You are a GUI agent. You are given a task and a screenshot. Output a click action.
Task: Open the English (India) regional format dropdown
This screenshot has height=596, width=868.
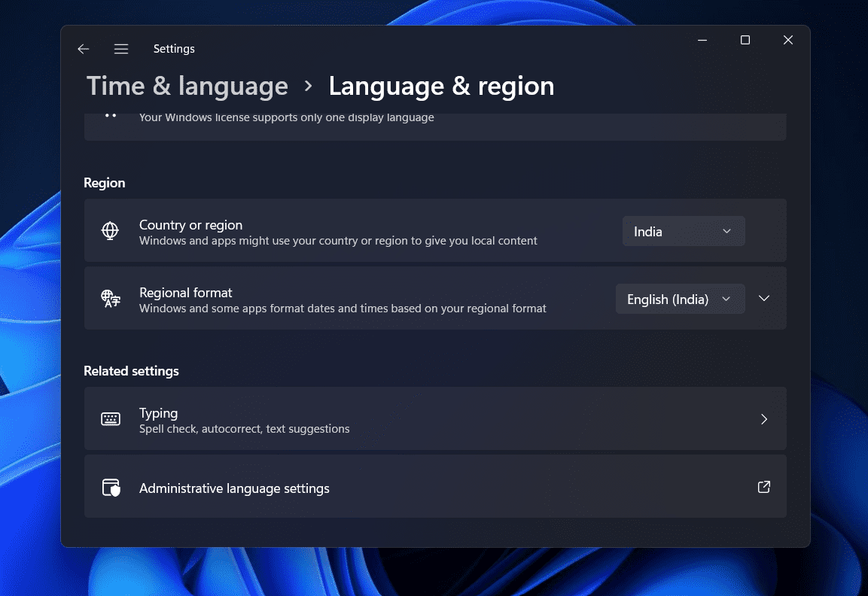(680, 299)
